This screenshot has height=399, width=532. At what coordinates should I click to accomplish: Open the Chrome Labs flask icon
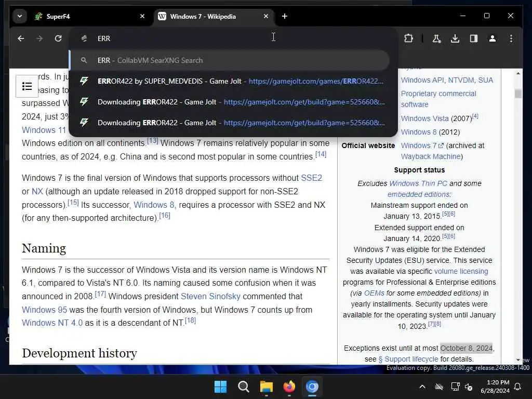point(436,38)
